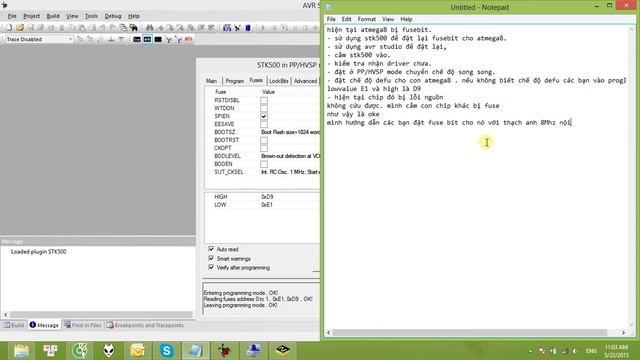
Task: Open the Foobar alien-head taskbar icon
Action: (x=109, y=351)
